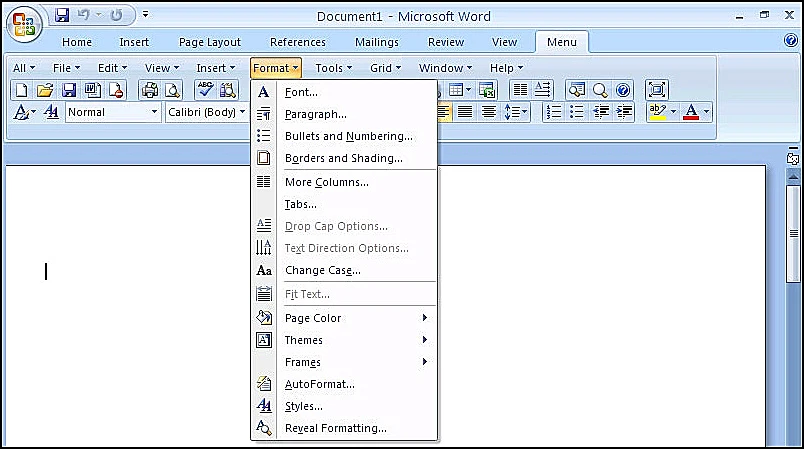Click the Numbering list icon
The height and width of the screenshot is (449, 804).
(x=554, y=112)
